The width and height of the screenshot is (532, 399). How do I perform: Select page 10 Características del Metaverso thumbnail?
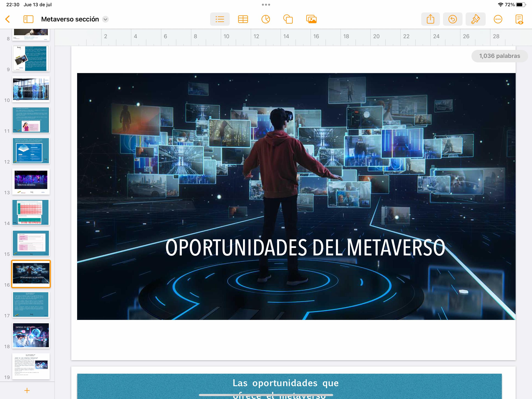click(x=31, y=89)
